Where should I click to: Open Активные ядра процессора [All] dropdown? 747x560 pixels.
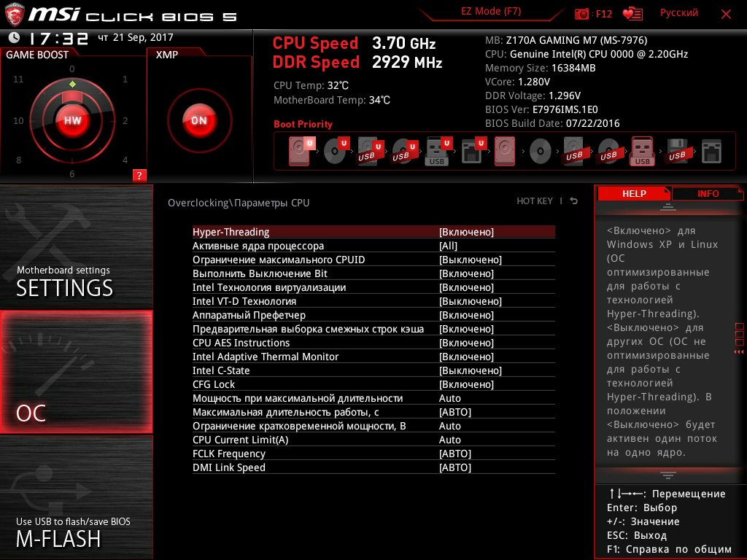[373, 246]
